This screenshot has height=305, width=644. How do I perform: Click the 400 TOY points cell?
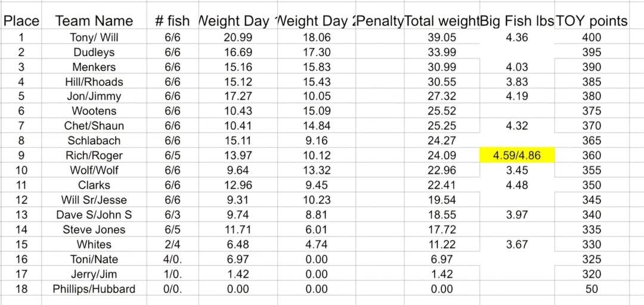592,38
